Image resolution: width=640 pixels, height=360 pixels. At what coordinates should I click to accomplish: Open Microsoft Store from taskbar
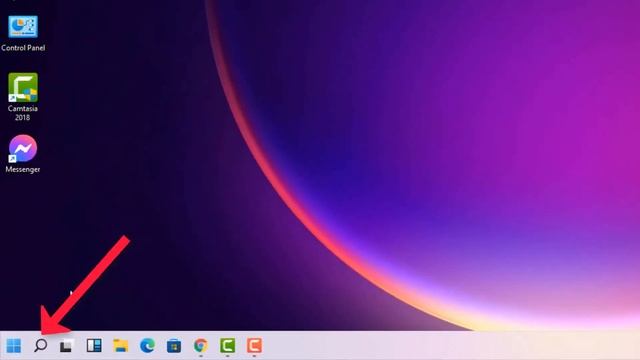coord(174,346)
